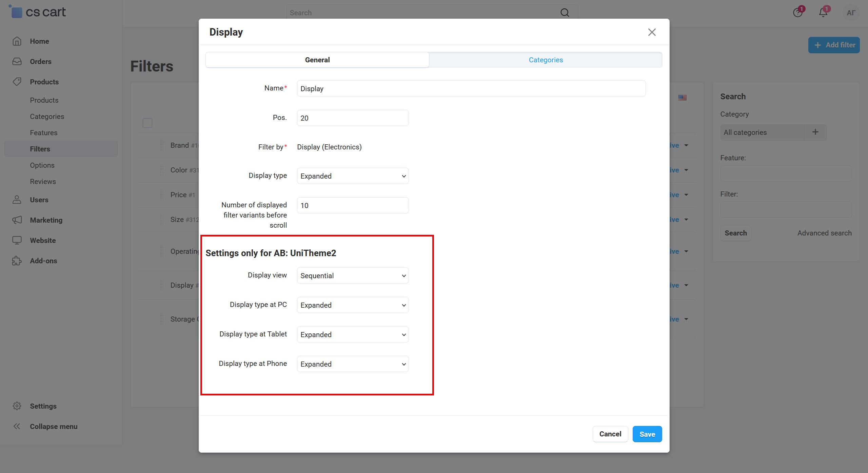
Task: Switch to the General tab
Action: [317, 60]
